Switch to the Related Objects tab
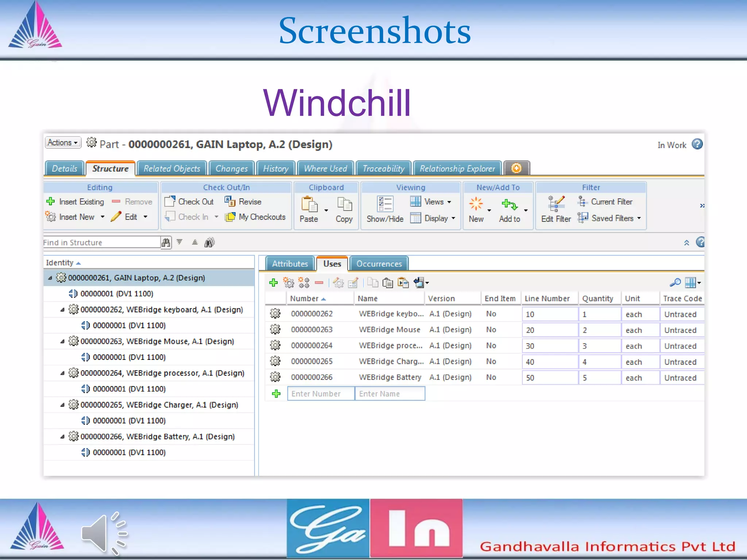This screenshot has height=560, width=747. pyautogui.click(x=172, y=168)
